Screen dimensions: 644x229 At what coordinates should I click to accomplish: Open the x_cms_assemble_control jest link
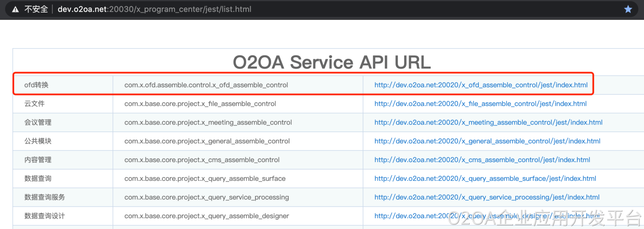(482, 160)
